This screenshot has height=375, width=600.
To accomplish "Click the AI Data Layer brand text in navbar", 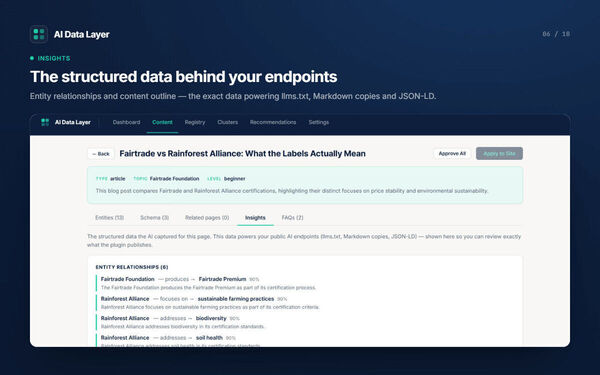I will pyautogui.click(x=73, y=122).
